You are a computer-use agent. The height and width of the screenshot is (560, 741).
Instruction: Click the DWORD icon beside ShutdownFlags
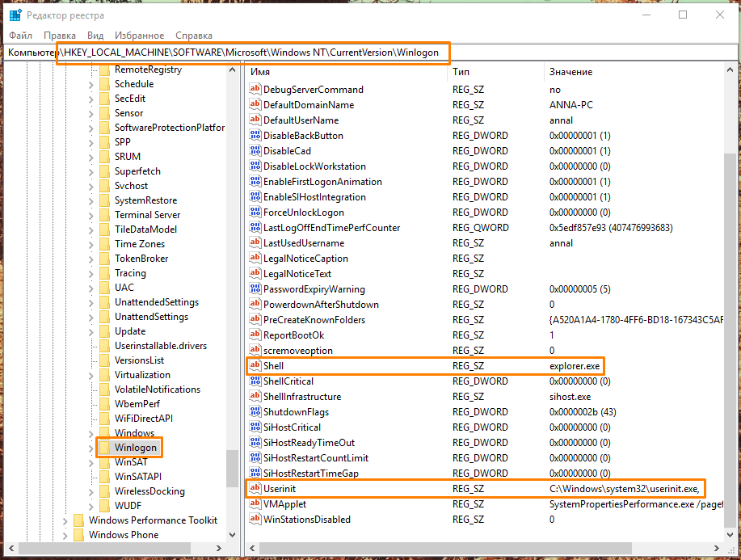point(255,411)
